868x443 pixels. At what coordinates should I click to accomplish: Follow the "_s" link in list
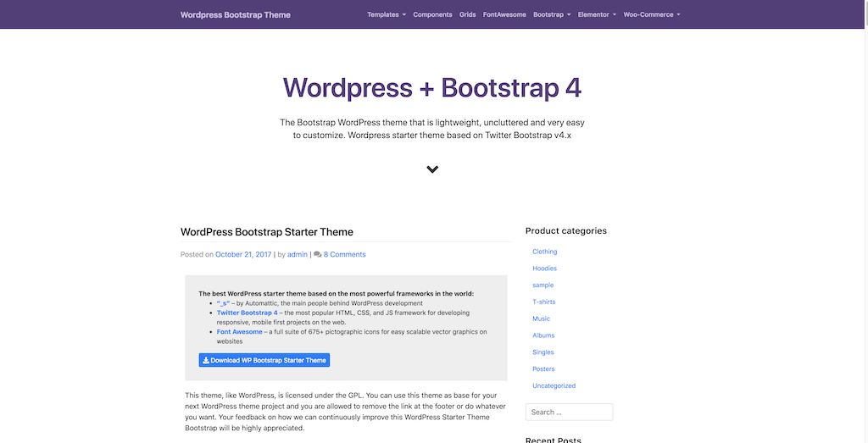(x=223, y=303)
